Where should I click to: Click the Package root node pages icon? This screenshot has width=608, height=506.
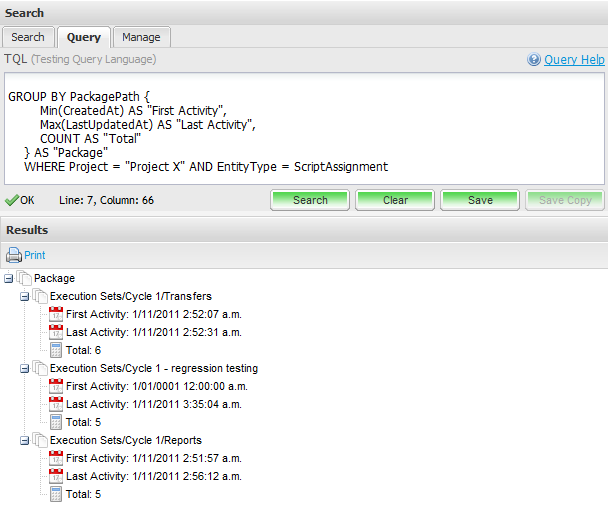tap(24, 278)
